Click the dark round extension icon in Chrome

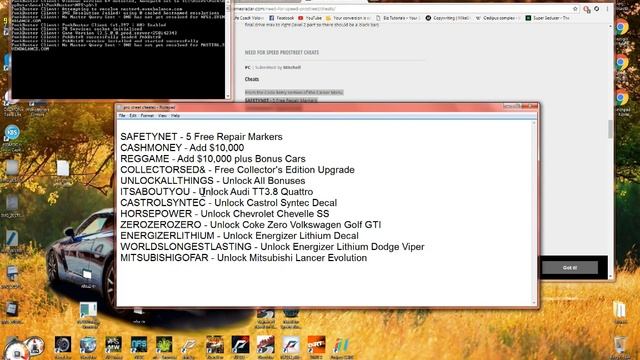coord(597,9)
